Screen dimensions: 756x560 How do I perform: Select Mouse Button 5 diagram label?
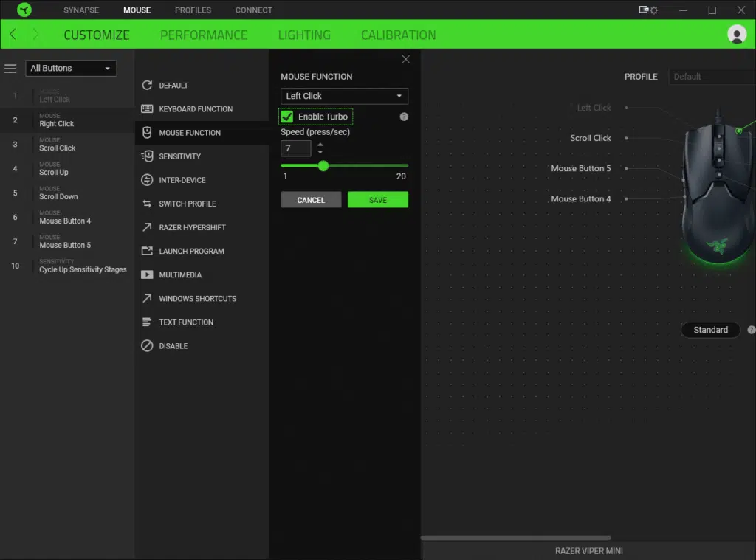tap(580, 168)
